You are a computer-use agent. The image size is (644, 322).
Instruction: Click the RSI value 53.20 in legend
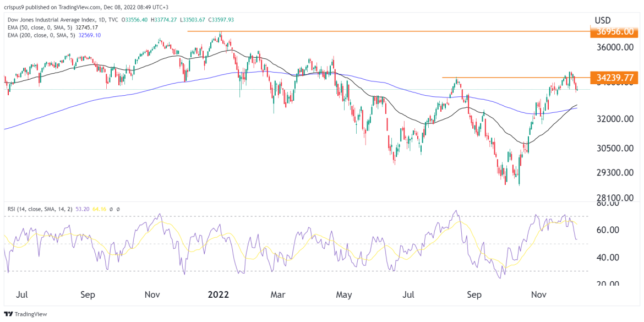point(82,209)
